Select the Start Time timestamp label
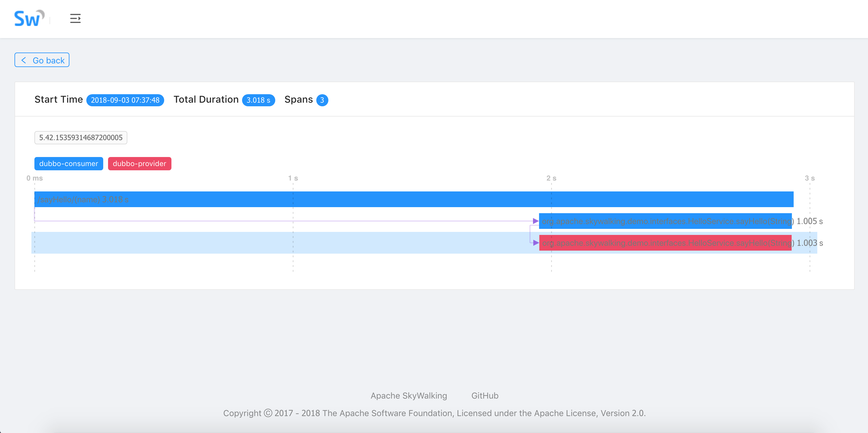868x433 pixels. 125,100
